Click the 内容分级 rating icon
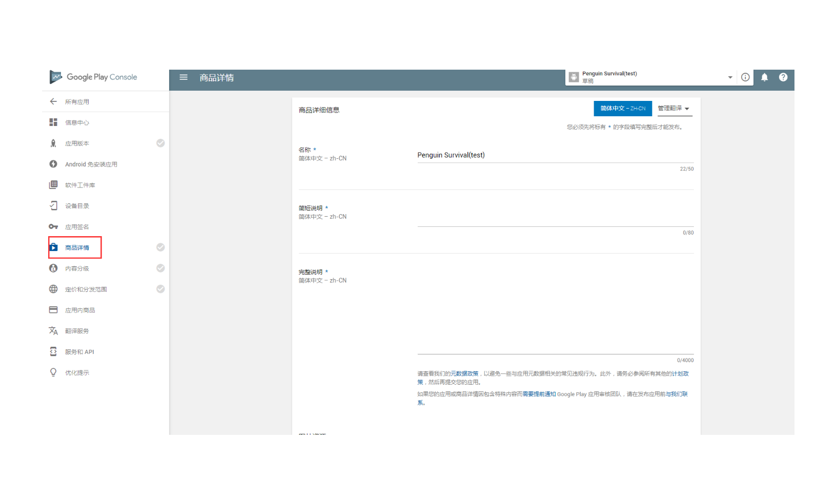The image size is (836, 504). (x=53, y=268)
